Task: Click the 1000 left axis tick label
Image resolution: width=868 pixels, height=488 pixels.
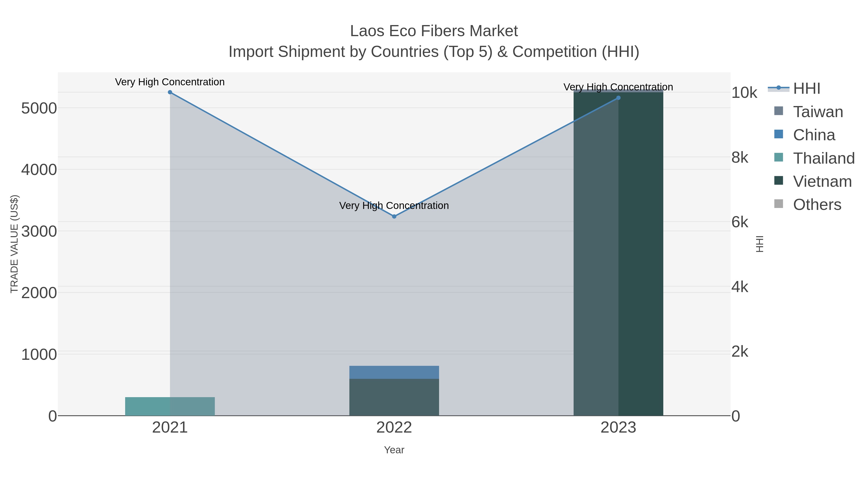Action: pos(39,355)
